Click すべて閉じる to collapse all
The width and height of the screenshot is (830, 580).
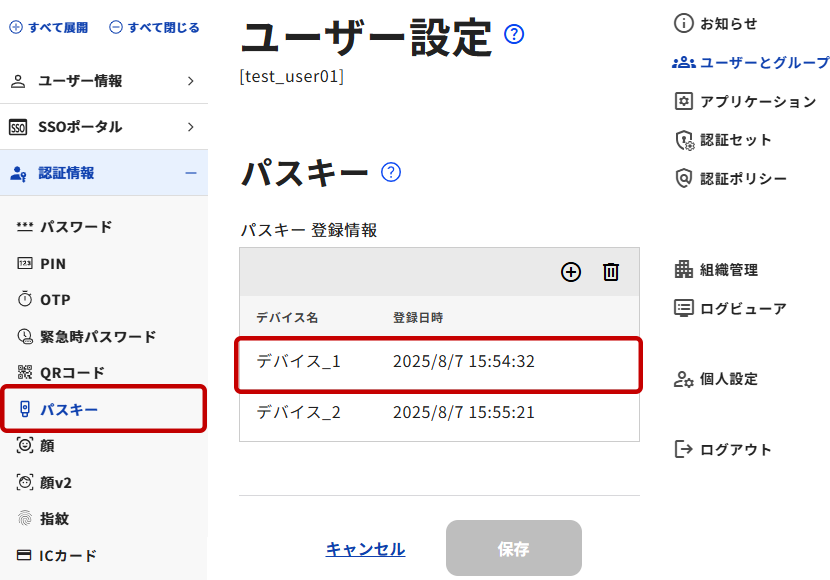154,28
